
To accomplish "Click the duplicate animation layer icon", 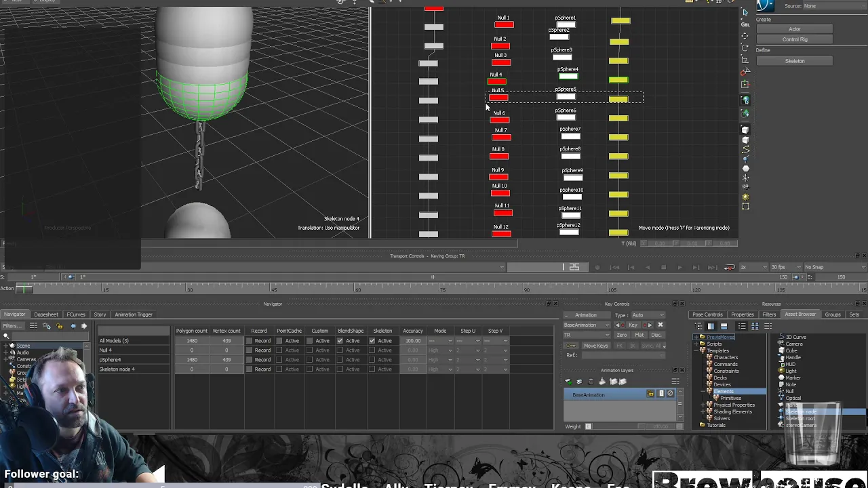I will (x=580, y=382).
